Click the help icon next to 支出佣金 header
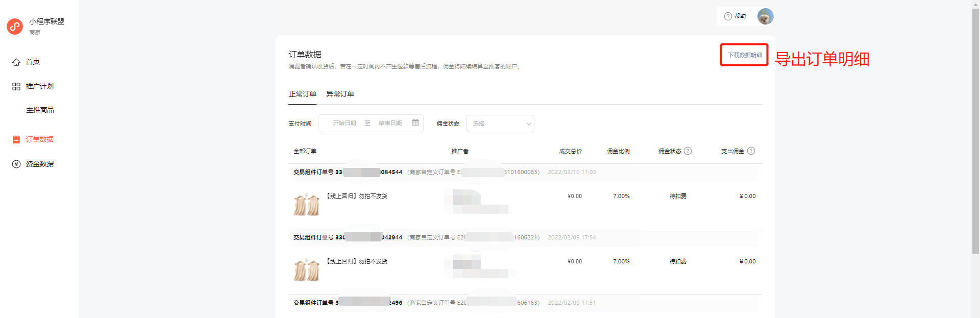This screenshot has height=318, width=980. (x=751, y=151)
